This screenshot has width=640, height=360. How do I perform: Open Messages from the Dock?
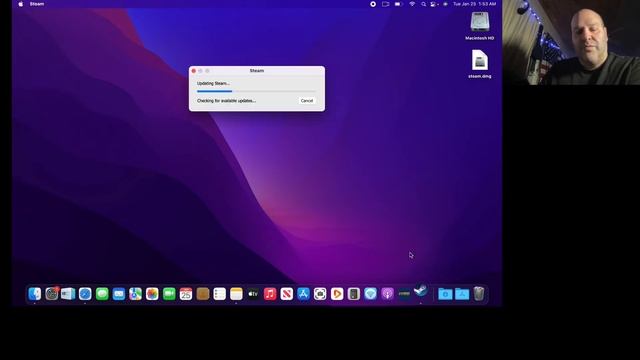click(102, 293)
